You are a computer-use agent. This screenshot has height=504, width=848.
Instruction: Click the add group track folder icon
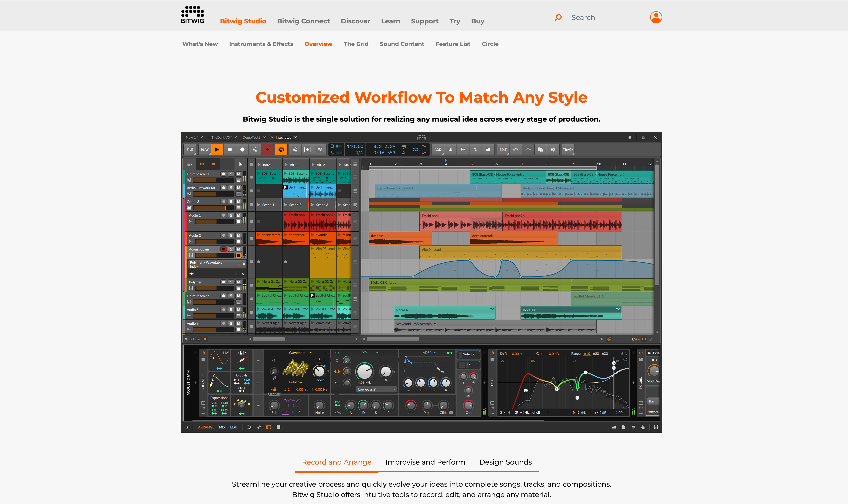pos(488,150)
